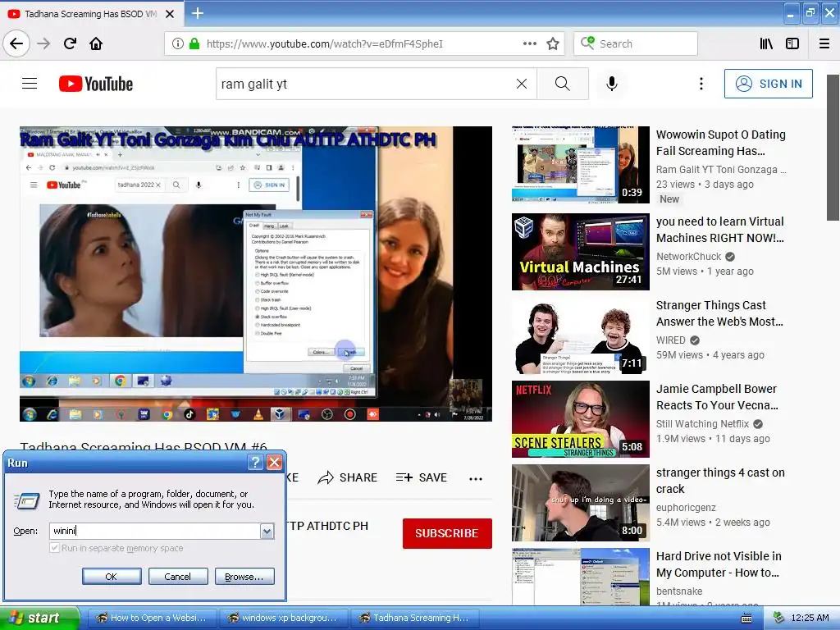Go to YouTube home via logo
840x630 pixels.
click(x=96, y=84)
